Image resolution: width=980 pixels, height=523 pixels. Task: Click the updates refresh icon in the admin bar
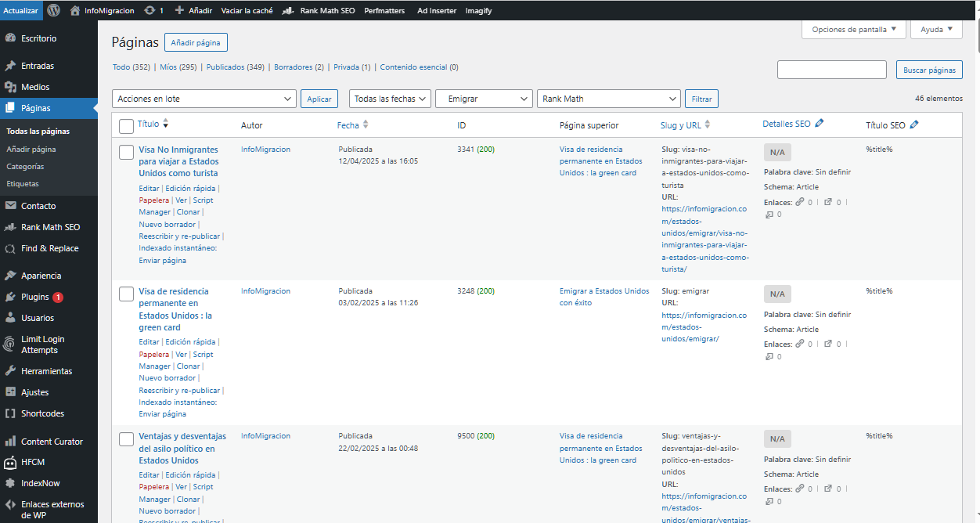tap(150, 10)
